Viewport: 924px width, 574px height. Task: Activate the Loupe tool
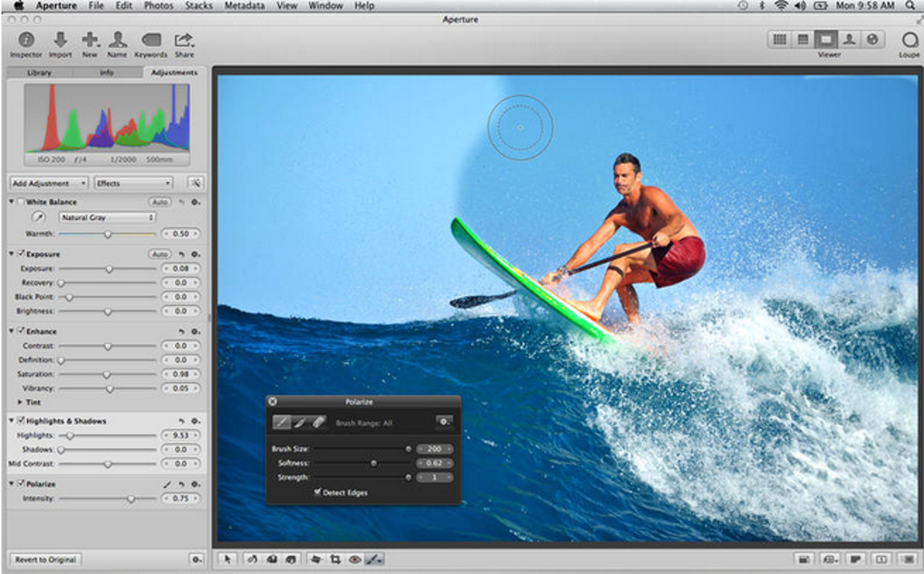[909, 40]
